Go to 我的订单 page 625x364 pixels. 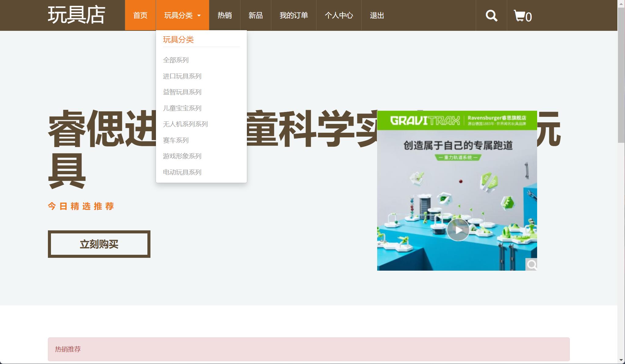pyautogui.click(x=294, y=15)
